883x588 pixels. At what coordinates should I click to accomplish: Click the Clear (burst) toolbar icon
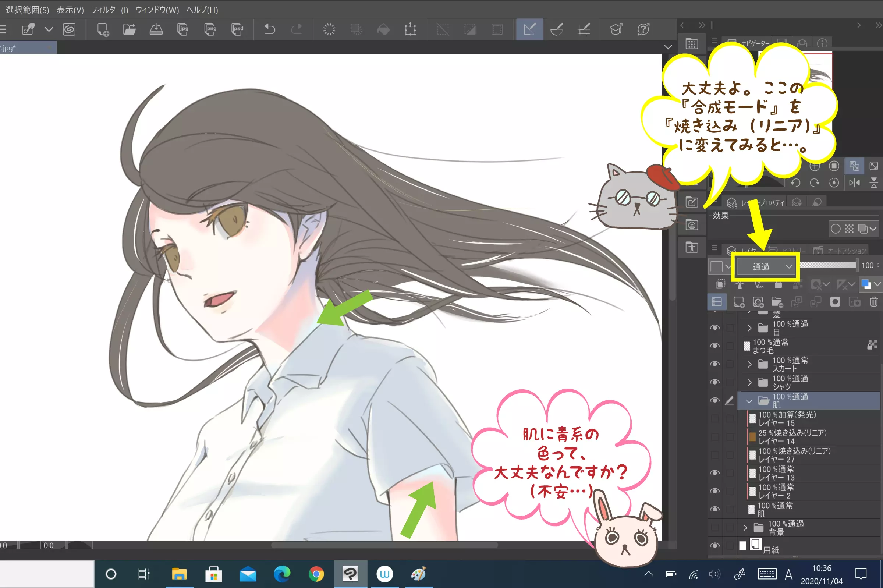(329, 29)
